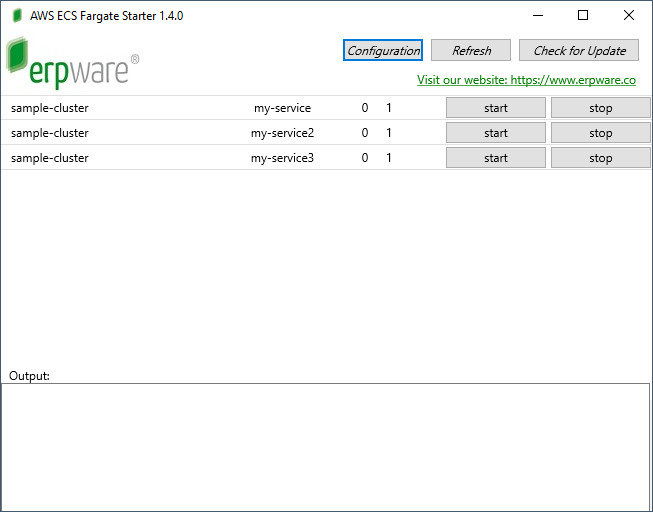Click the Refresh button
Screen dimensions: 653x512
(471, 50)
